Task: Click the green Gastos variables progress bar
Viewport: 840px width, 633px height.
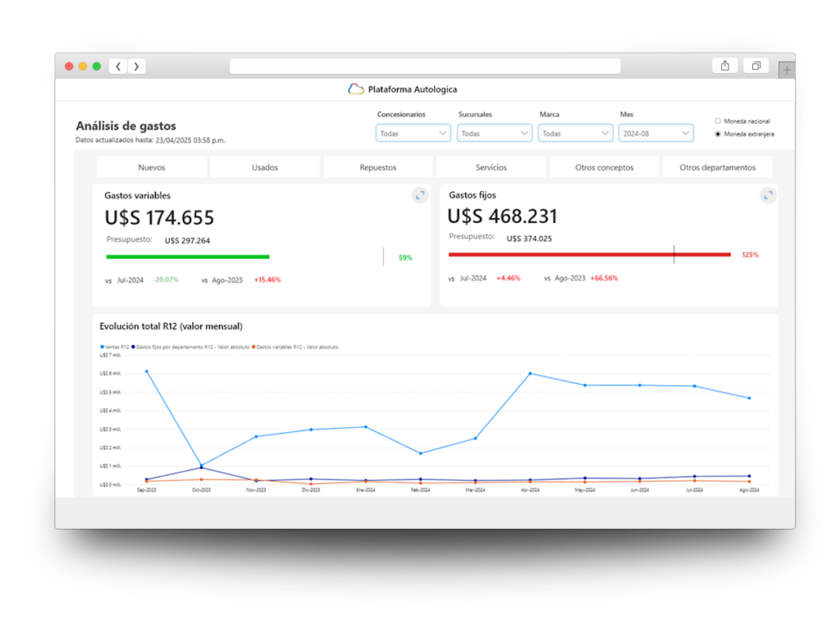Action: point(188,257)
